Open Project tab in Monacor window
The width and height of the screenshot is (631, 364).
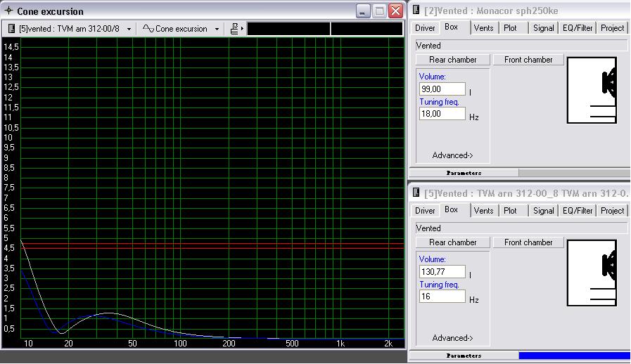pyautogui.click(x=613, y=27)
